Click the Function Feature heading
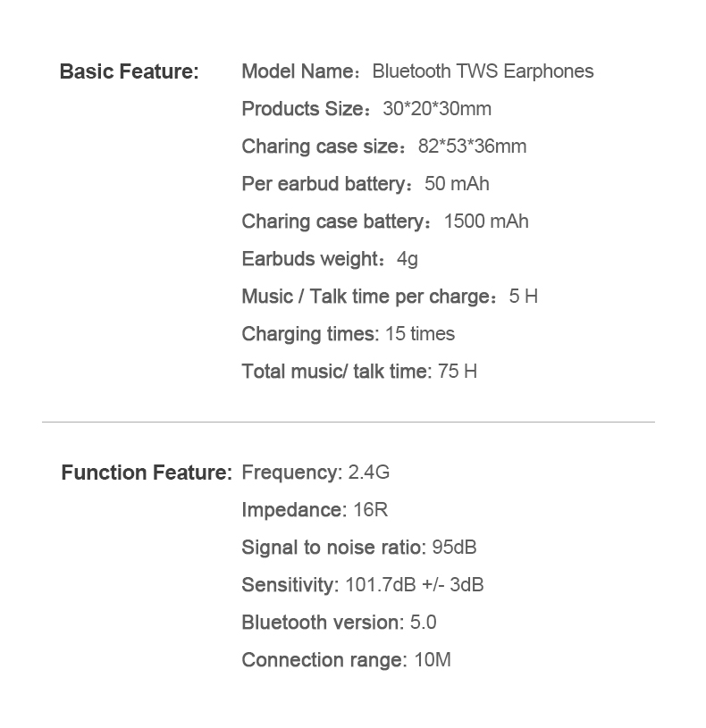The height and width of the screenshot is (728, 706). [147, 473]
